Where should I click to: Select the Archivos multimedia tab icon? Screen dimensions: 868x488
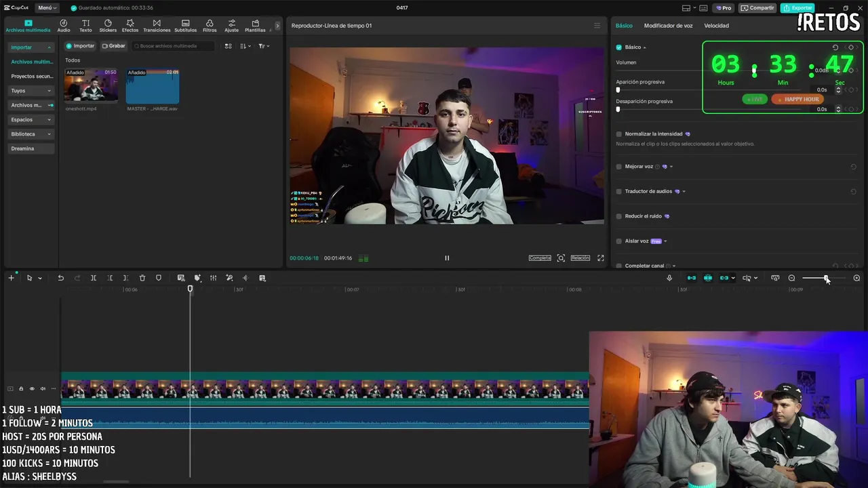tap(28, 26)
